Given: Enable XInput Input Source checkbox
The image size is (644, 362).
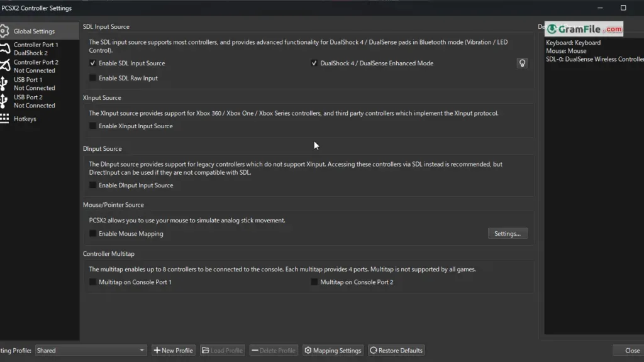Looking at the screenshot, I should pos(92,126).
